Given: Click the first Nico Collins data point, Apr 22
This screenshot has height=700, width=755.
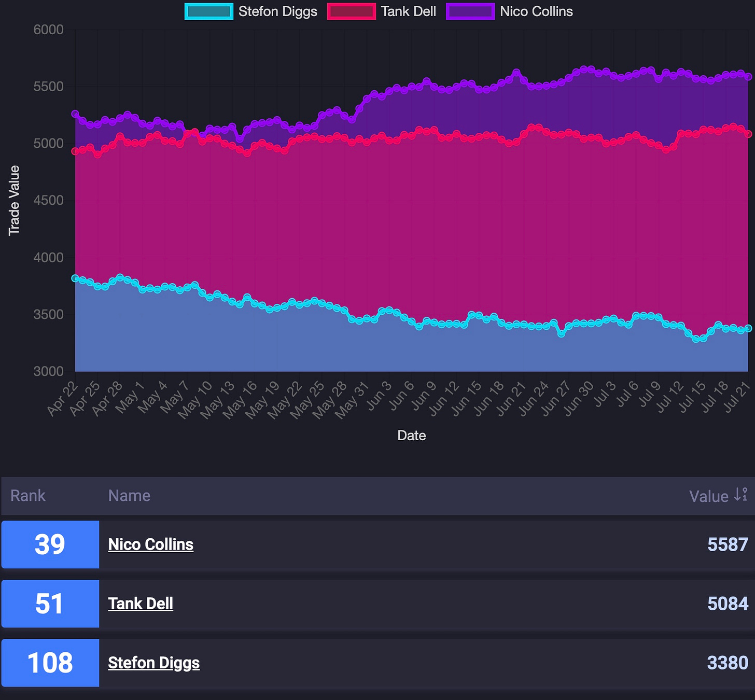Looking at the screenshot, I should point(75,114).
